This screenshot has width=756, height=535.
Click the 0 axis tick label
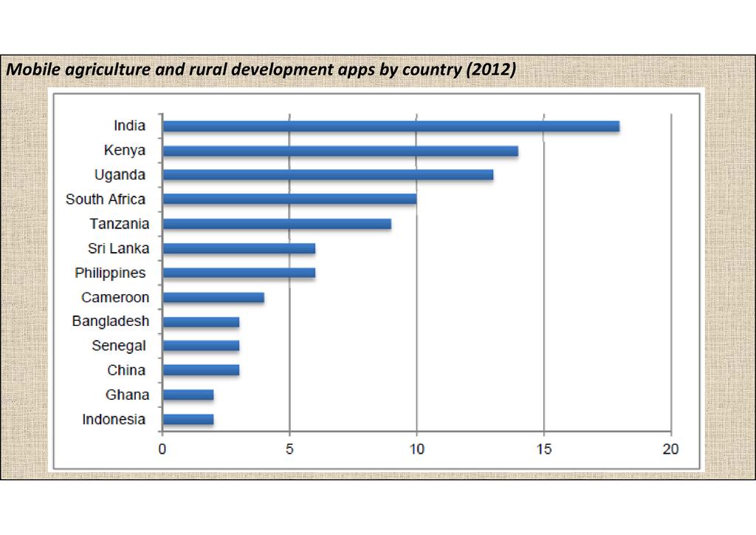click(x=162, y=449)
